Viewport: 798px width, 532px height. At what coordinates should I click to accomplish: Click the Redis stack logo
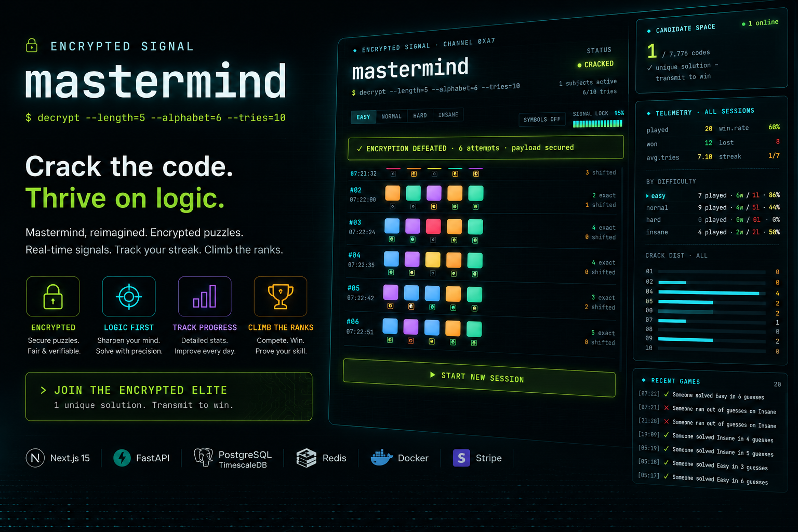pos(307,458)
